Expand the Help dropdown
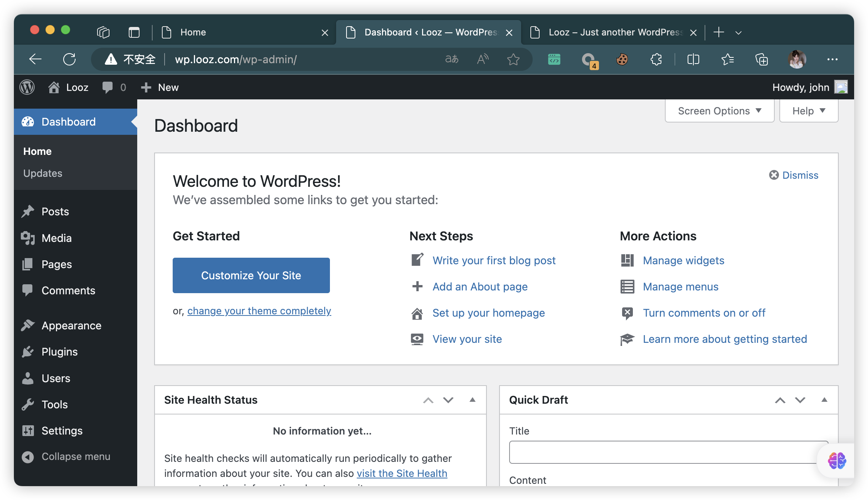Screen dimensions: 868x500 [x=809, y=111]
